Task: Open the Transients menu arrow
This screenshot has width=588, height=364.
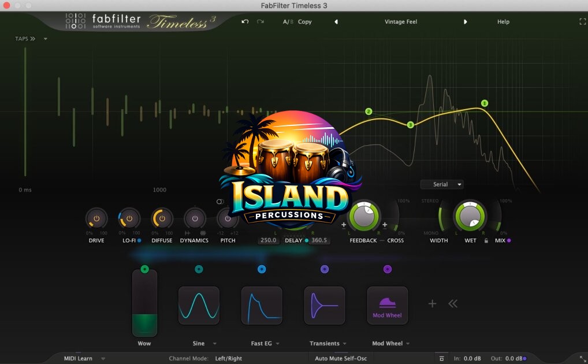Action: coord(345,343)
